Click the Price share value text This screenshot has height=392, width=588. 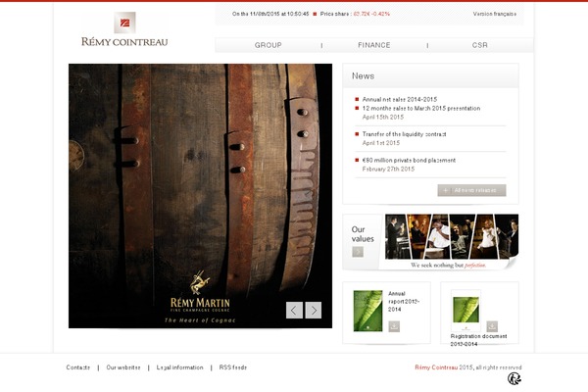tap(371, 14)
